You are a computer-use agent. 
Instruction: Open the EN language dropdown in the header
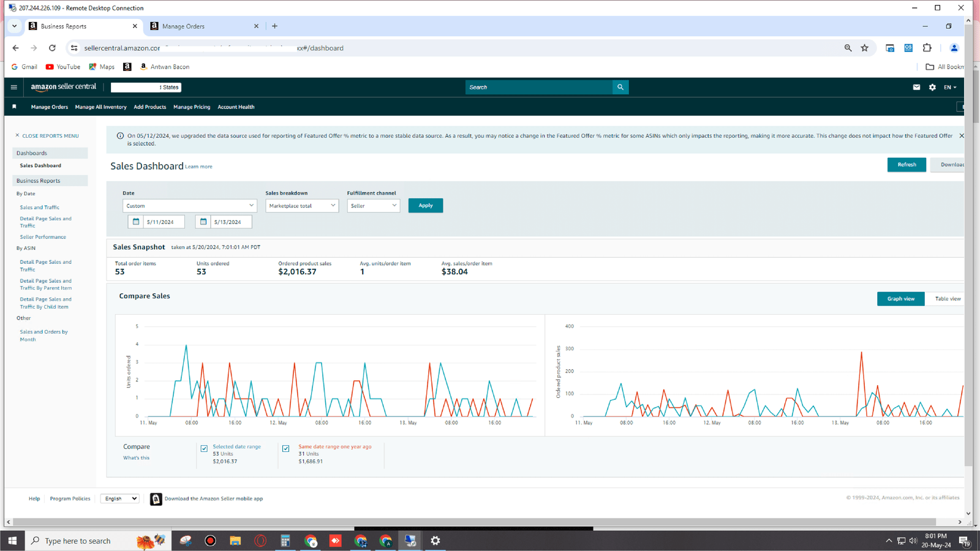click(x=949, y=87)
